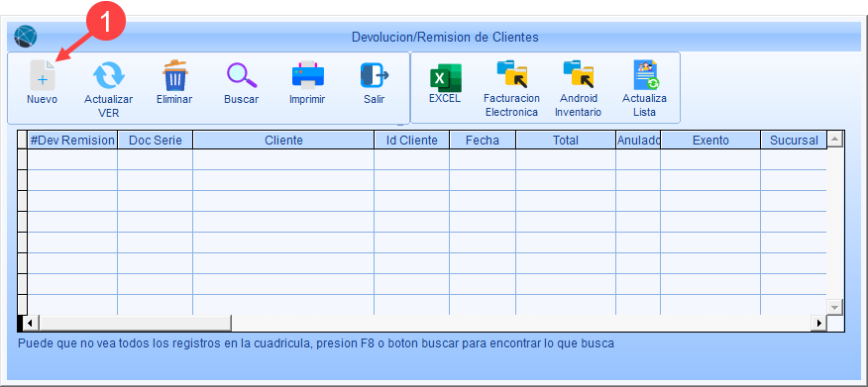Open the Facturacion Electronica folder icon

click(511, 74)
